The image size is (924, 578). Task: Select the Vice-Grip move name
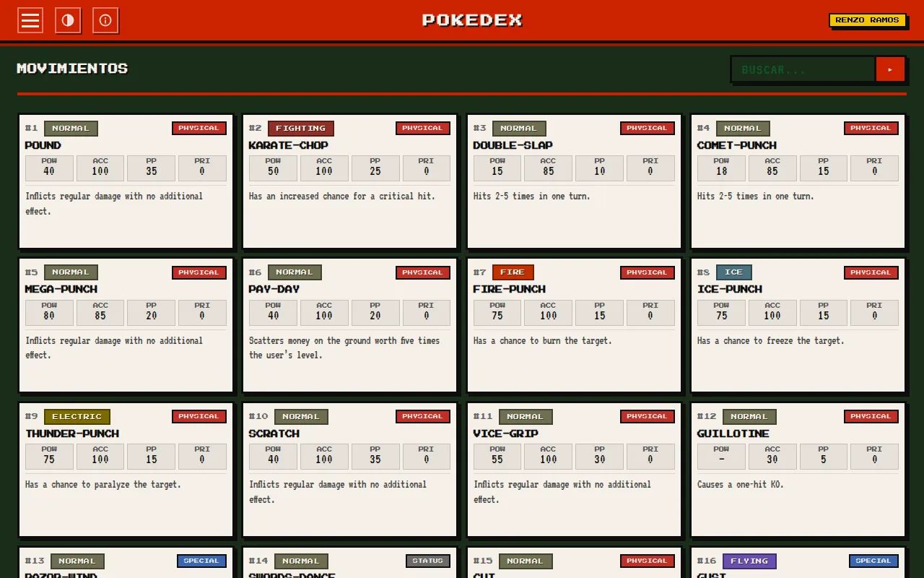click(506, 433)
